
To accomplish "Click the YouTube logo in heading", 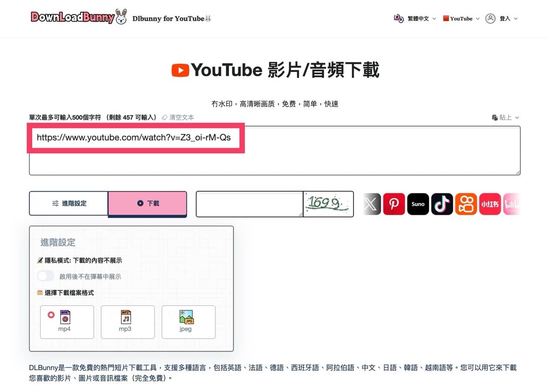I will 180,70.
